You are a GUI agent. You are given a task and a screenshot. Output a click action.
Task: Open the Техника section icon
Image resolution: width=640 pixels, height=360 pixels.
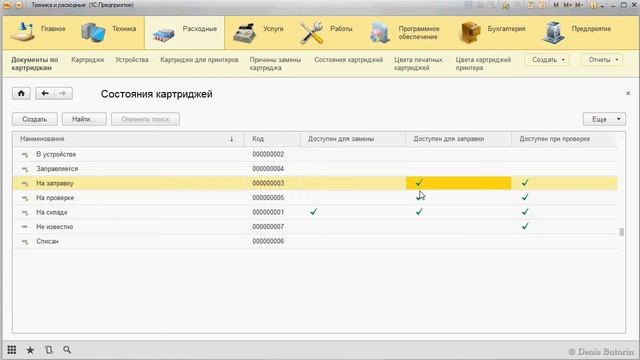click(x=93, y=33)
